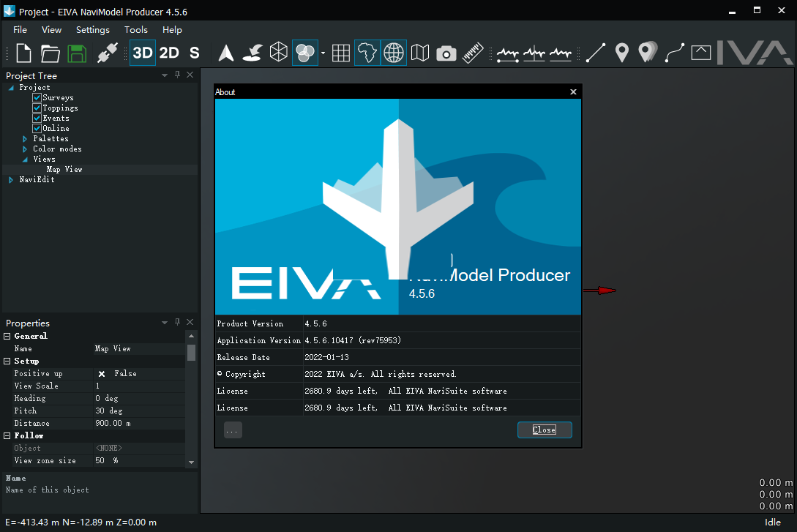
Task: Close the About dialog with Close button
Action: (x=545, y=430)
